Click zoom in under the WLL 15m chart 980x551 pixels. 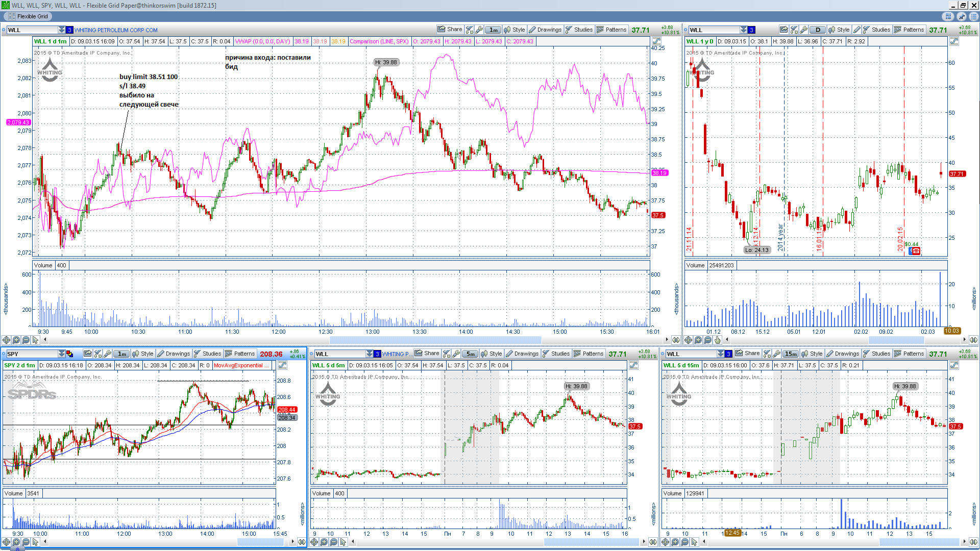(x=675, y=542)
